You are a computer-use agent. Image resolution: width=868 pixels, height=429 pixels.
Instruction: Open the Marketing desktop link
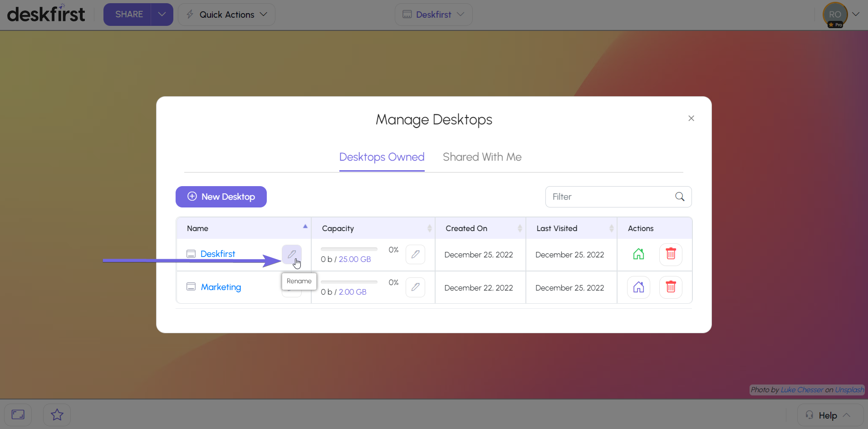pyautogui.click(x=221, y=287)
